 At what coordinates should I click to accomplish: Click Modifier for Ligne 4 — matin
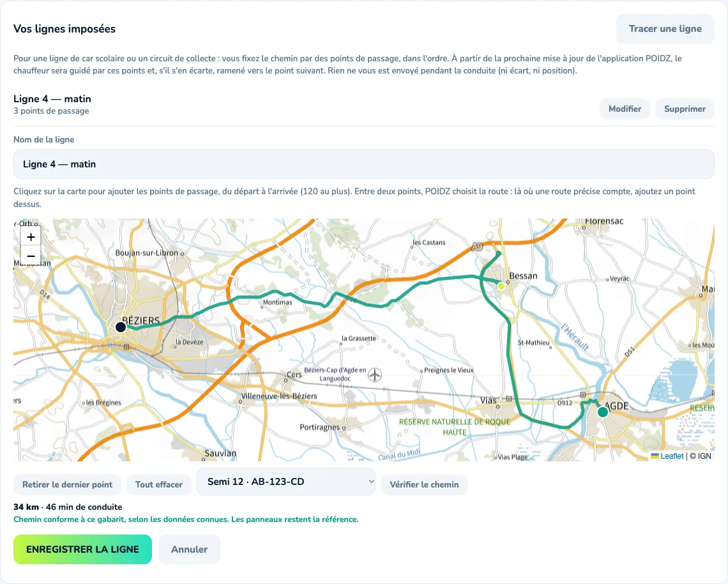(625, 109)
